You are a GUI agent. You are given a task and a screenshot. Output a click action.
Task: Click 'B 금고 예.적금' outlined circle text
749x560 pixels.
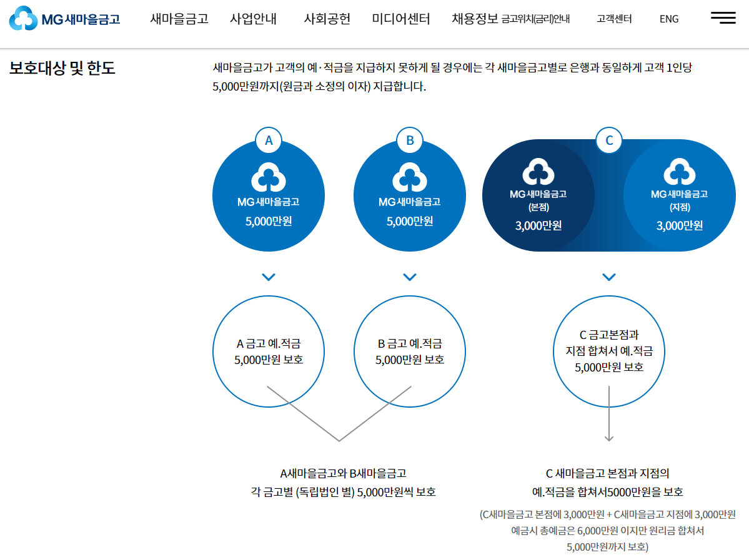[410, 343]
